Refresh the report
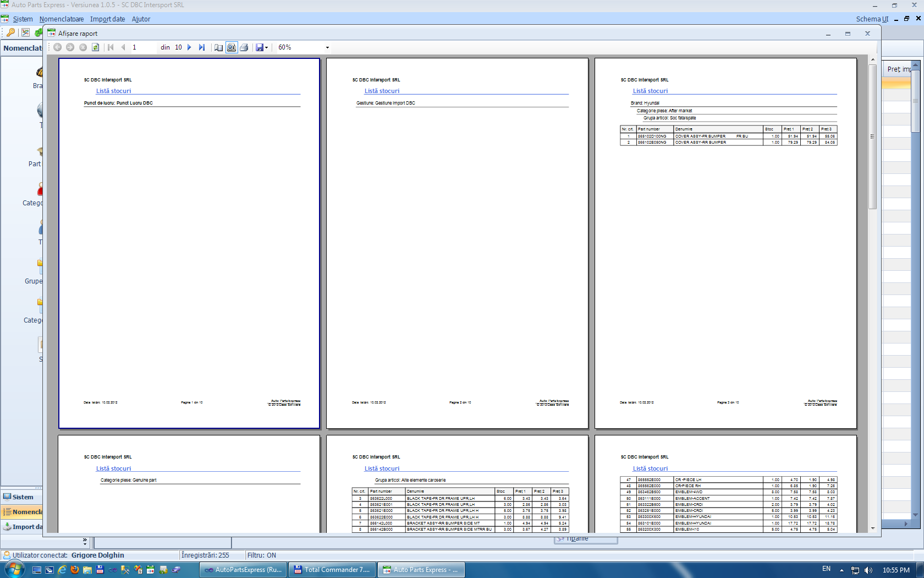 click(96, 47)
